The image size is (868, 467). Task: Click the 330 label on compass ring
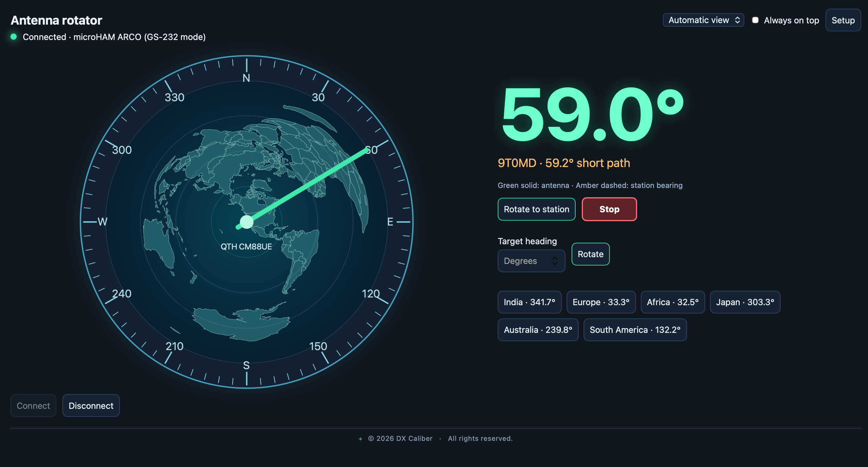(x=174, y=97)
